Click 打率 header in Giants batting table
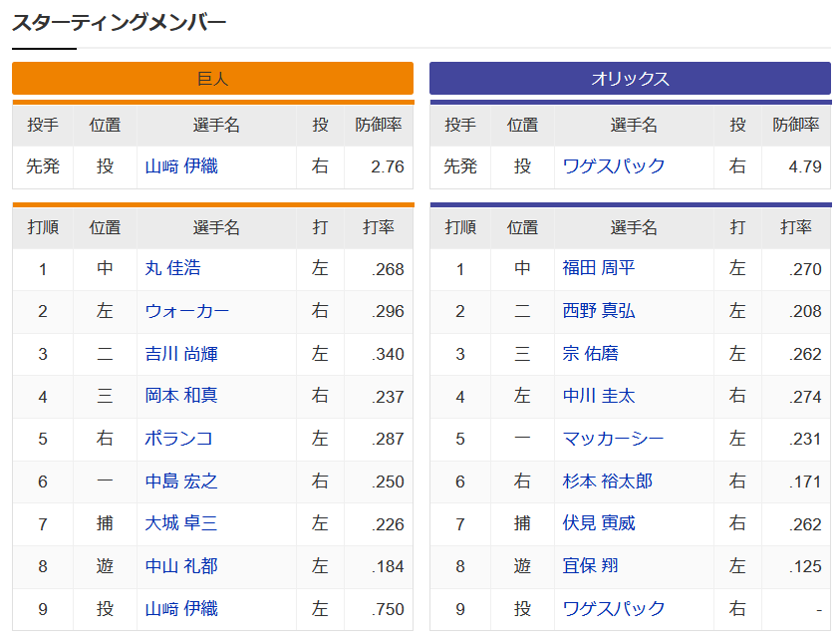Viewport: 840px width, 641px height. 379,227
